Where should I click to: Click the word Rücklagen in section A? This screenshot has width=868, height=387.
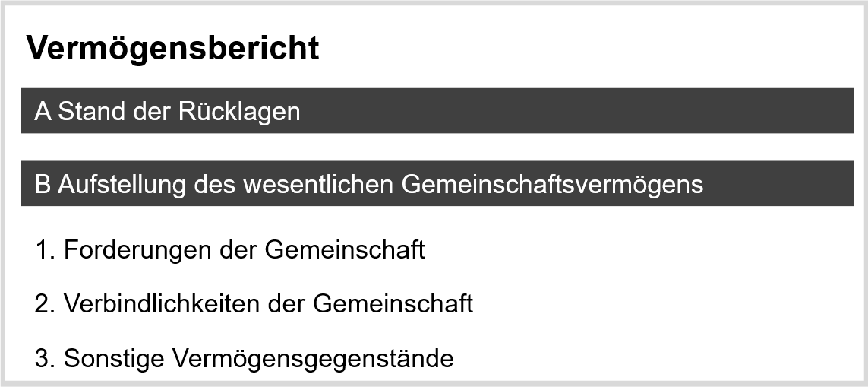(x=239, y=112)
